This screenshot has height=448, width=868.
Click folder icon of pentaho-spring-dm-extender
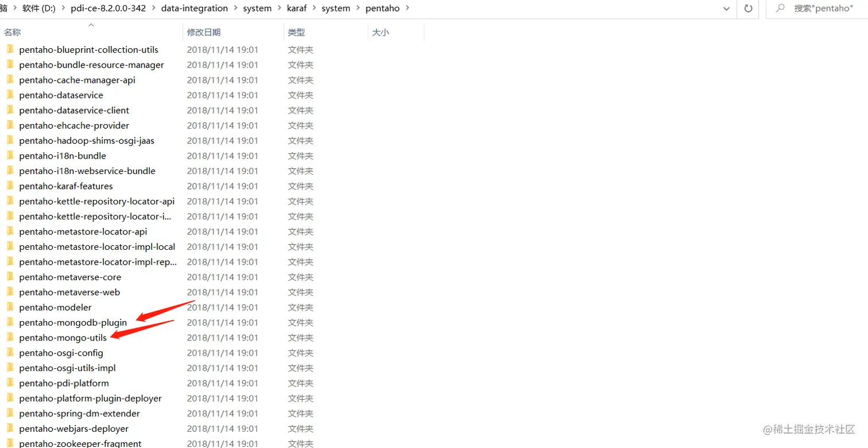point(10,414)
